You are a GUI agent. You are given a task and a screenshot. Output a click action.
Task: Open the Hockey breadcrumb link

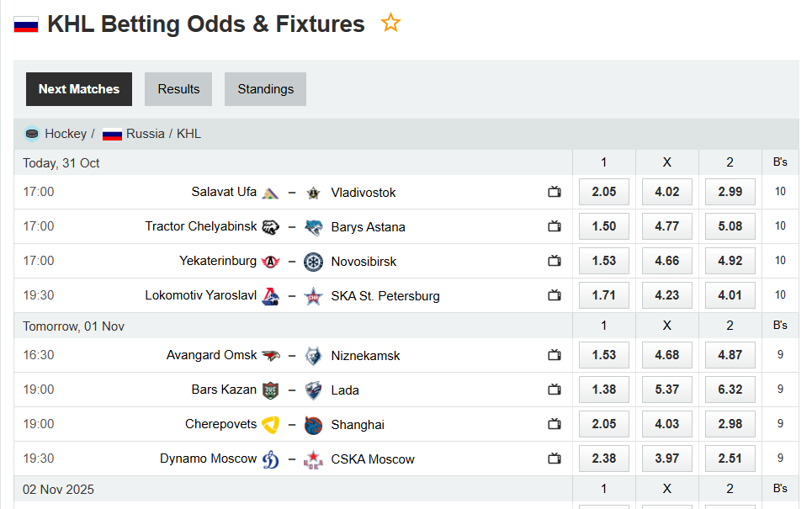pyautogui.click(x=66, y=134)
